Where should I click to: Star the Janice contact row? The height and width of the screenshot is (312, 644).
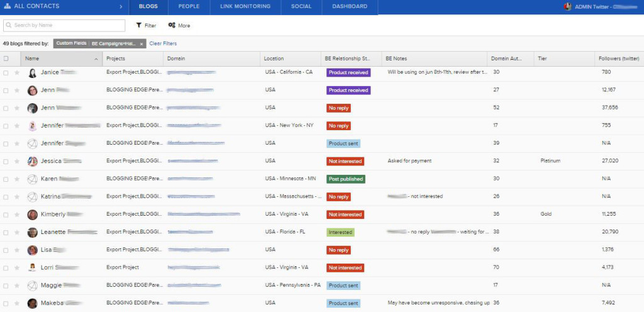coord(17,73)
